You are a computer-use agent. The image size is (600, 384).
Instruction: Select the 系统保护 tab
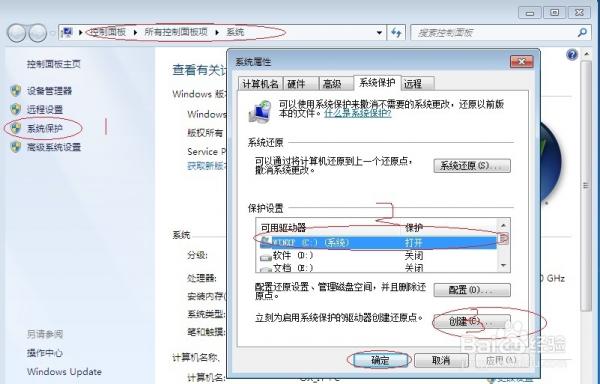[x=377, y=83]
